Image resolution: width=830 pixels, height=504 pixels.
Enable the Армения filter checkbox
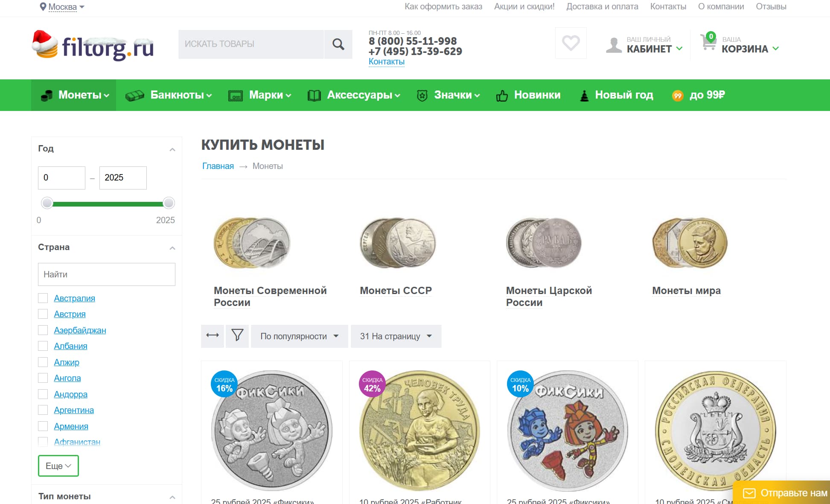(43, 426)
